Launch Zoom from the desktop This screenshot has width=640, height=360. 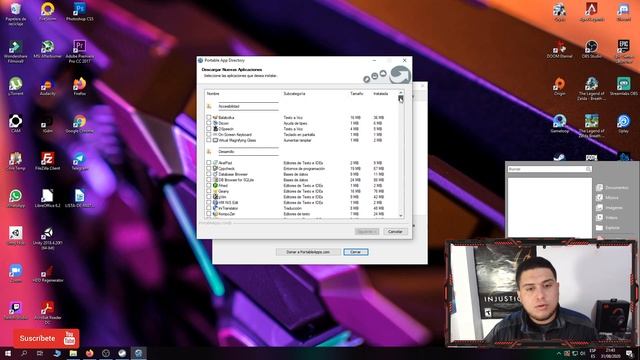16,273
